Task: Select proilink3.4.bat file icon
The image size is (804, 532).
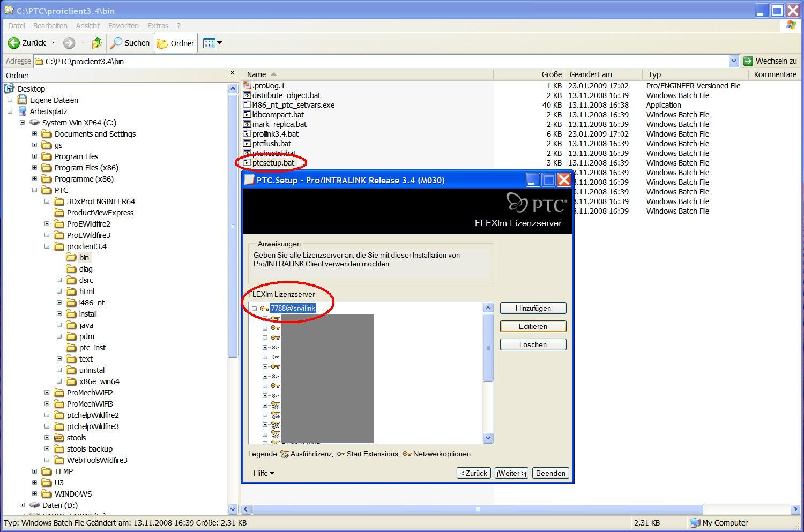Action: click(247, 134)
